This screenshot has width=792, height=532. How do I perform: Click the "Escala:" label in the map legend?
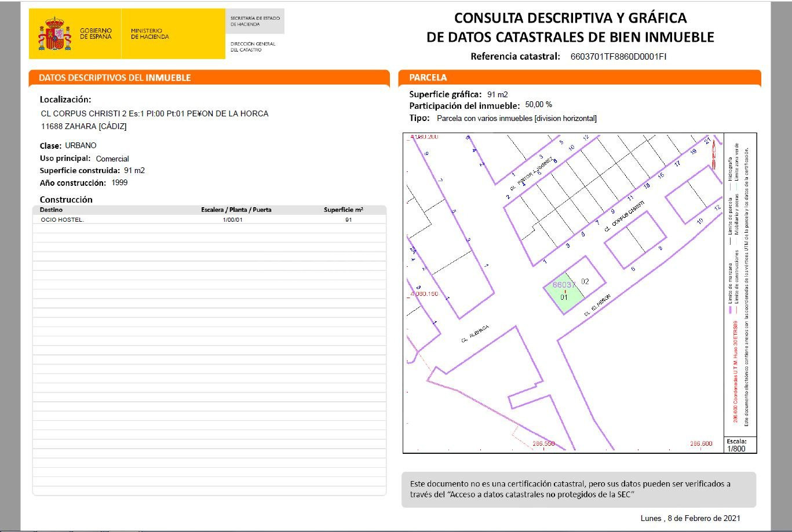(x=738, y=441)
